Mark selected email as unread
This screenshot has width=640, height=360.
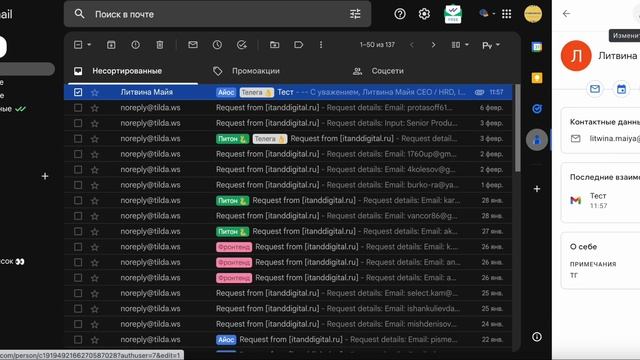click(x=193, y=44)
